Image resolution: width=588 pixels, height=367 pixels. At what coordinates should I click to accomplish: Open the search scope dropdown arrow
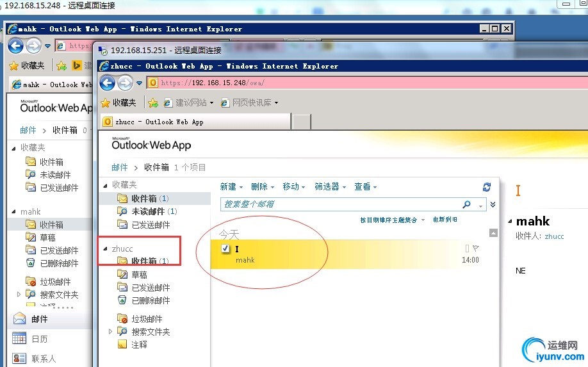[480, 206]
